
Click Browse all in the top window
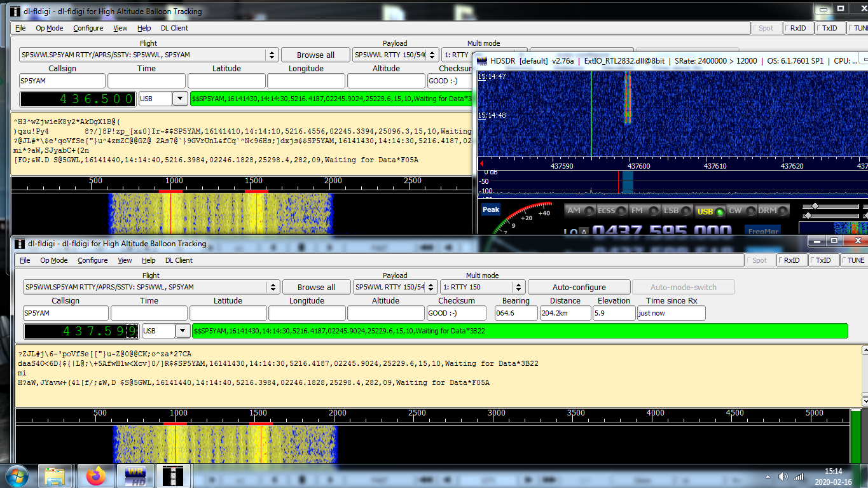tap(315, 55)
